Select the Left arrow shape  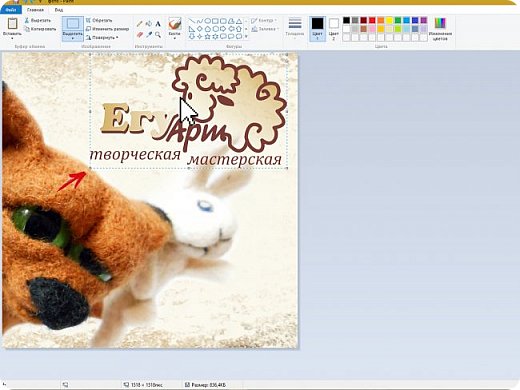point(231,29)
